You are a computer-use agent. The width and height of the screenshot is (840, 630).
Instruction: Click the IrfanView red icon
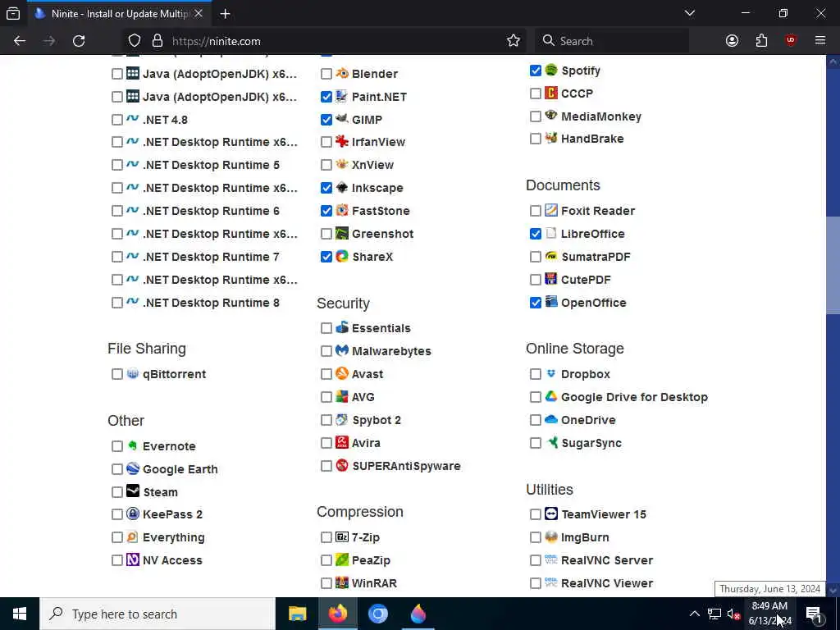click(x=342, y=141)
